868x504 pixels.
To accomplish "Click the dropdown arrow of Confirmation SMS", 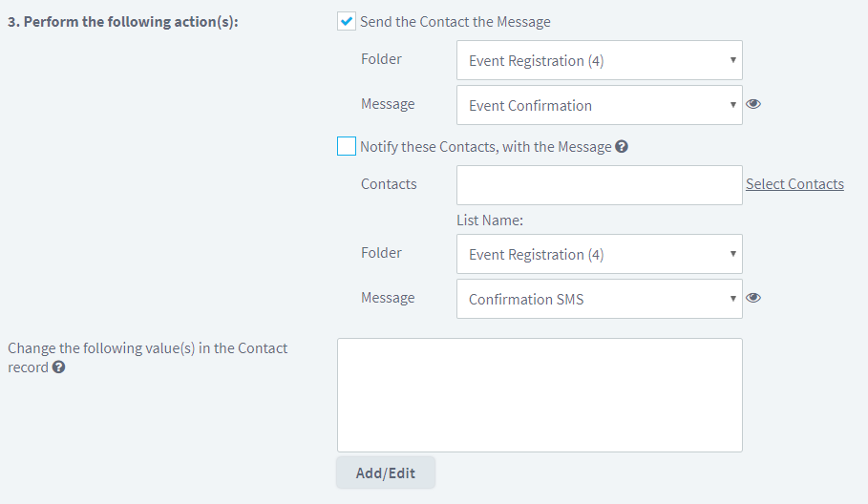I will click(x=733, y=298).
